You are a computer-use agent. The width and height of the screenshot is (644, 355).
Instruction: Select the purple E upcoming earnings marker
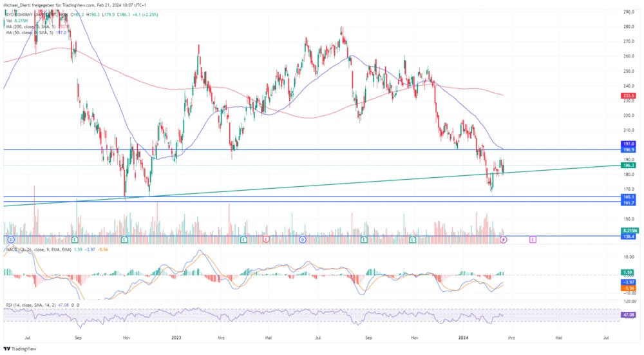tap(533, 239)
